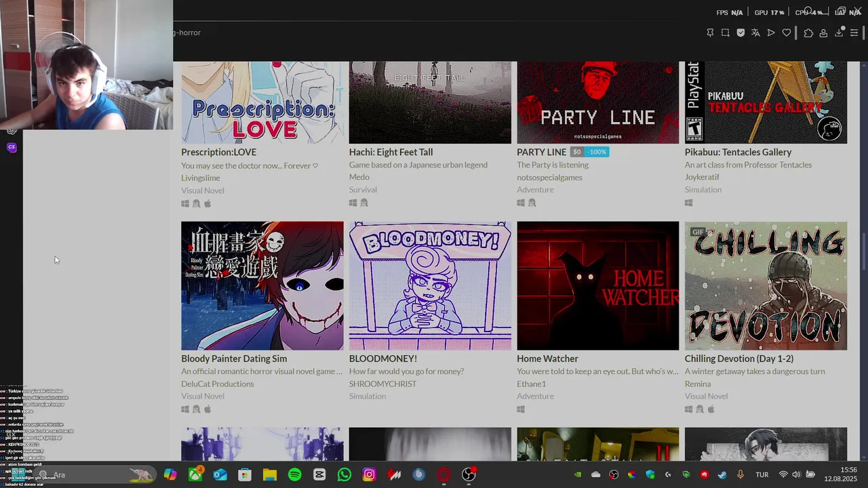Open the PARTY LINE title link
The image size is (868, 488).
pyautogui.click(x=541, y=152)
